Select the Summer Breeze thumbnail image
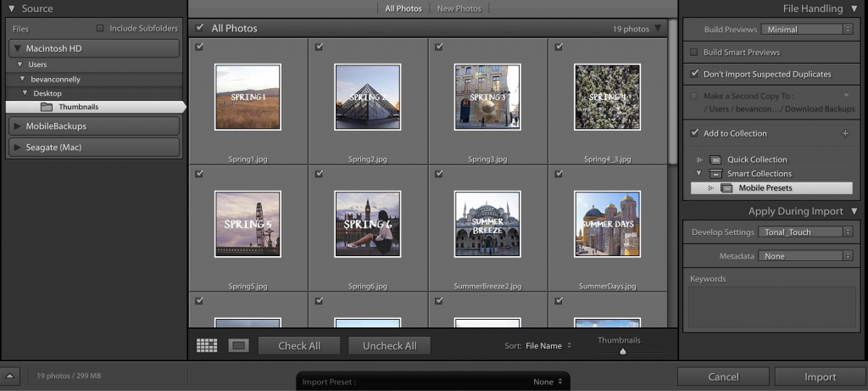 click(x=487, y=224)
